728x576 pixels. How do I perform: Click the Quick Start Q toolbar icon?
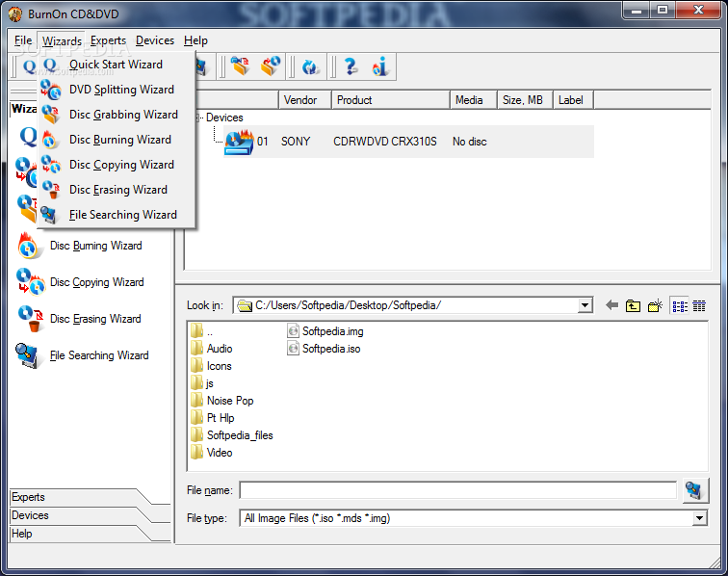[29, 66]
